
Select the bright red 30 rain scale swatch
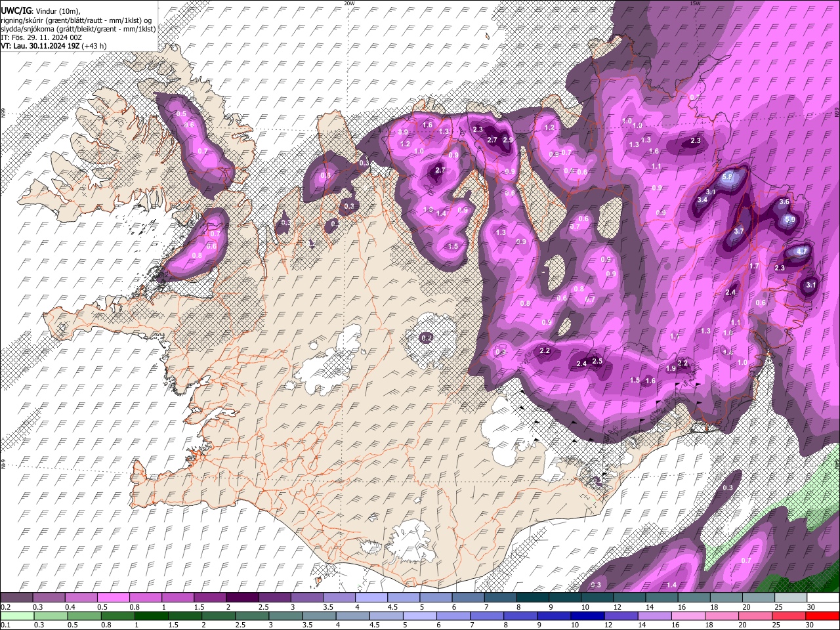point(822,616)
